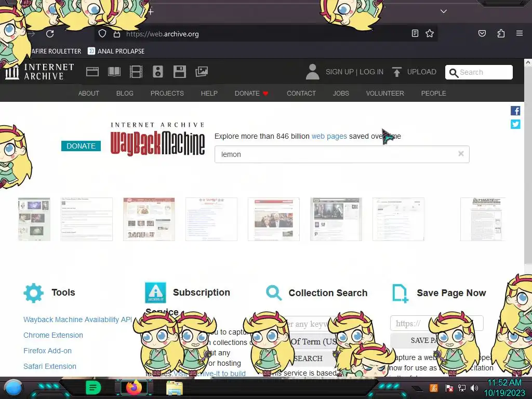
Task: Open the list all tabs dropdown
Action: click(x=444, y=11)
